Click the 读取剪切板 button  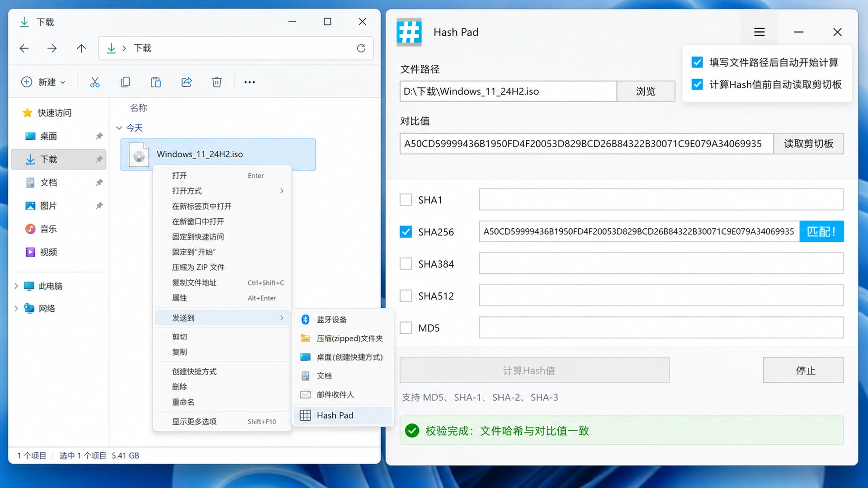click(x=808, y=144)
